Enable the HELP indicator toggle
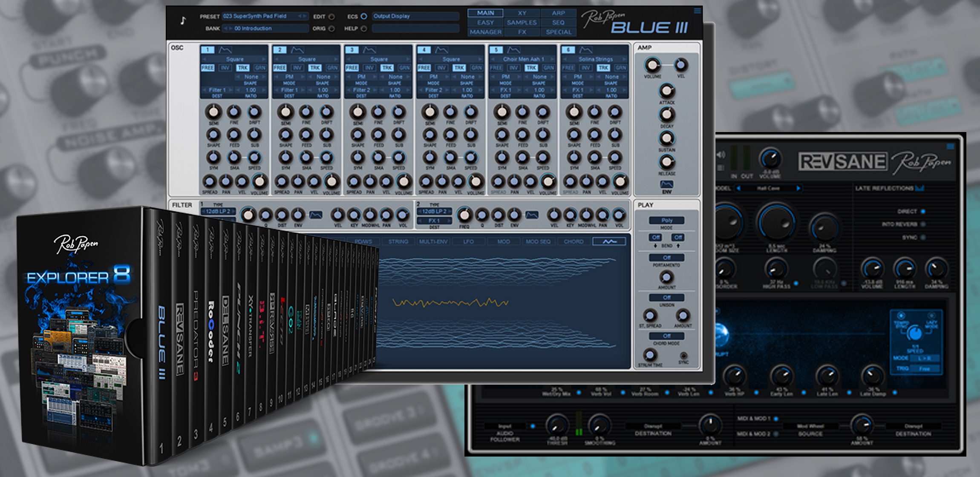Viewport: 980px width, 477px height. click(x=364, y=29)
